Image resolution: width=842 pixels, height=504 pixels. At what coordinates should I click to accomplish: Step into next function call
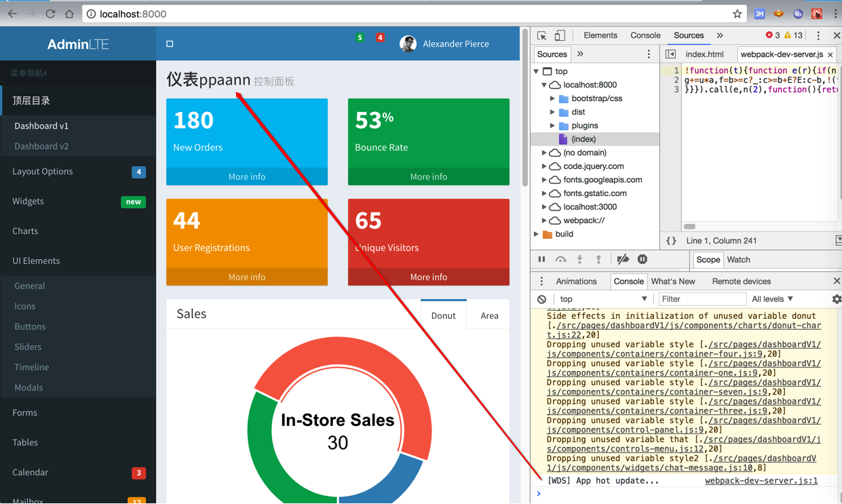(579, 260)
